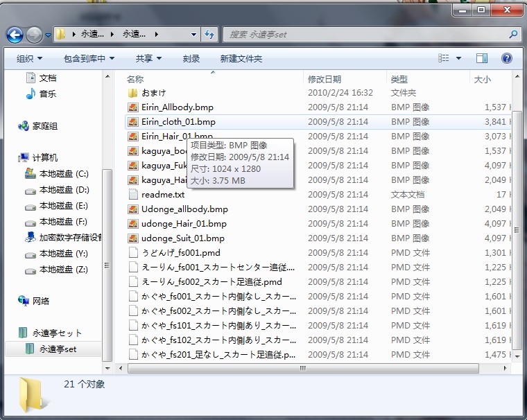Click the view mode icon in toolbar

click(x=444, y=58)
